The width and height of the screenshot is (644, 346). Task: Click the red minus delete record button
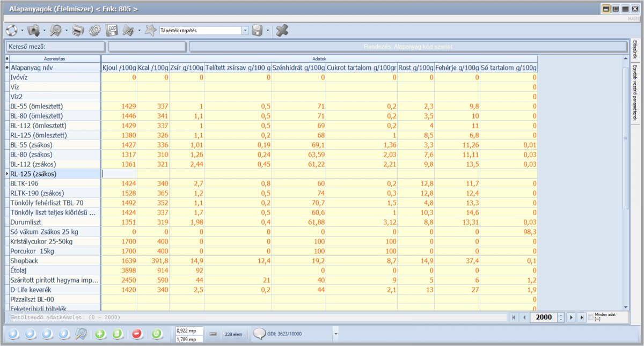[x=136, y=334]
